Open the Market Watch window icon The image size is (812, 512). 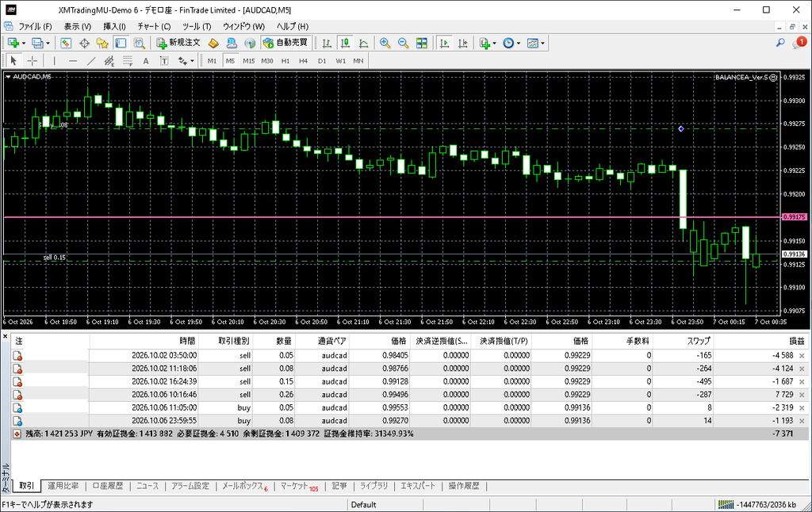pyautogui.click(x=66, y=44)
